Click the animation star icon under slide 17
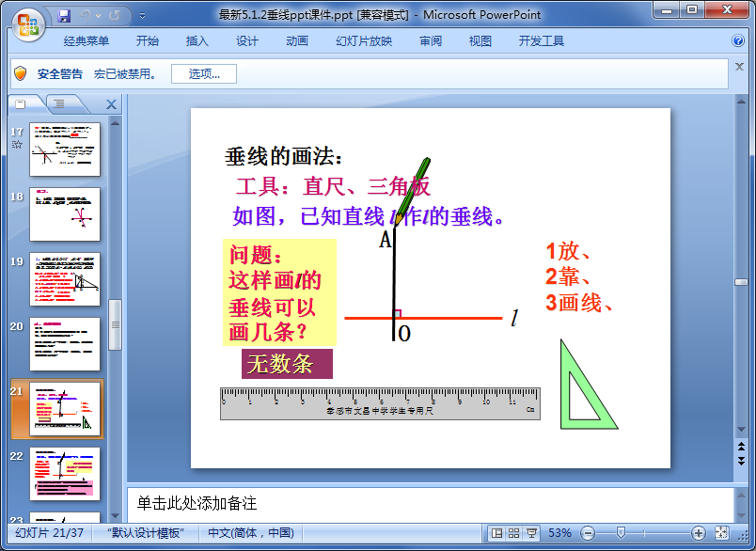The height and width of the screenshot is (551, 756). point(17,144)
